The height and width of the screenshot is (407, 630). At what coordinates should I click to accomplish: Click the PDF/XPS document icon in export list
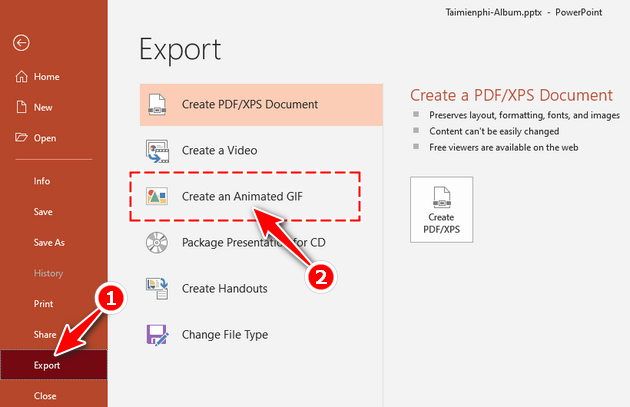coord(157,104)
